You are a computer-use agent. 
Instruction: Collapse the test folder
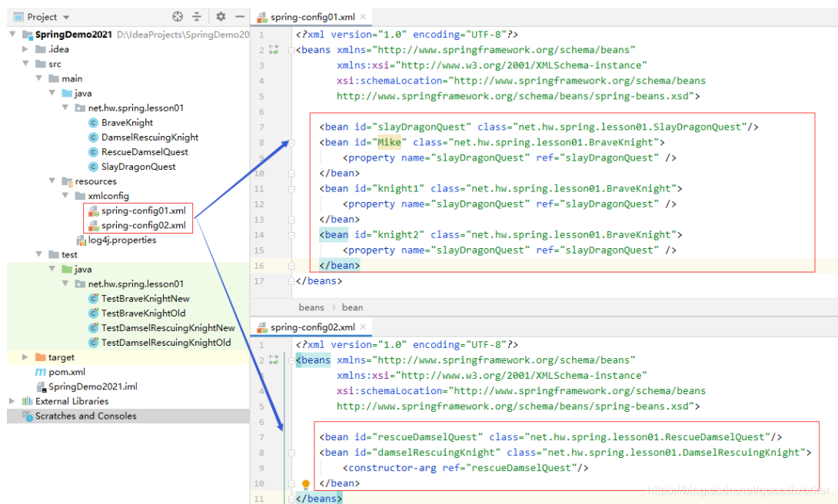tap(38, 254)
